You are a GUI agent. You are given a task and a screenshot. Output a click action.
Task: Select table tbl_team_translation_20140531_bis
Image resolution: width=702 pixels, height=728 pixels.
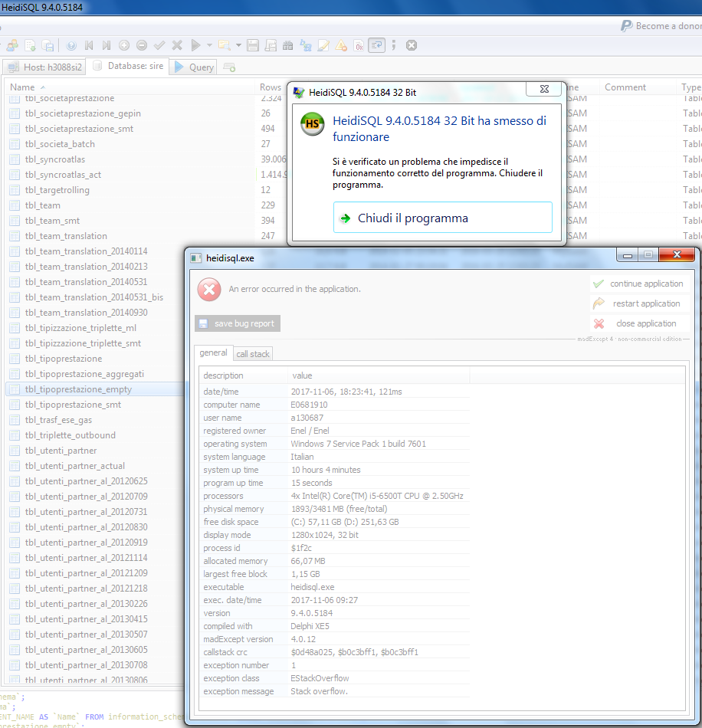(x=93, y=297)
